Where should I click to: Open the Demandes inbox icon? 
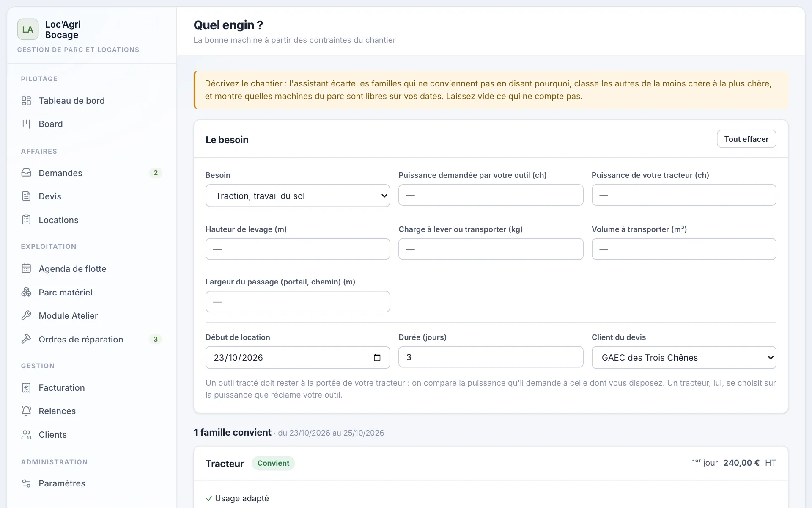[x=26, y=173]
